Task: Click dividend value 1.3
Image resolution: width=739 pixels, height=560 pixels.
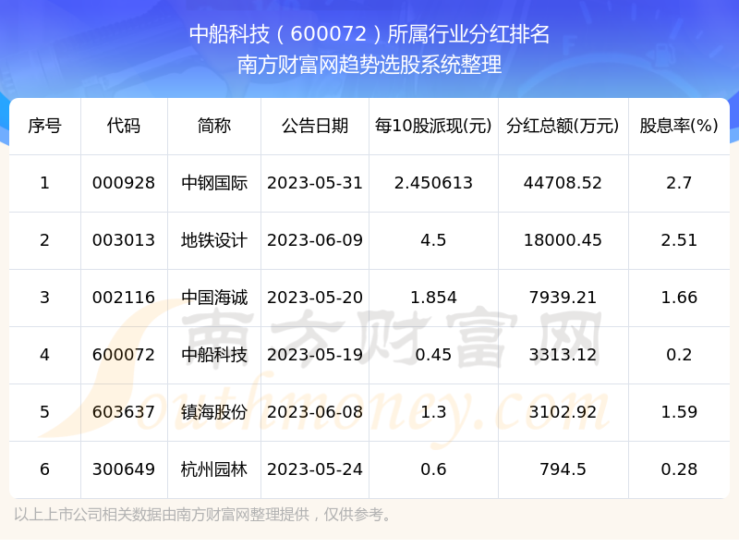Action: (x=433, y=412)
